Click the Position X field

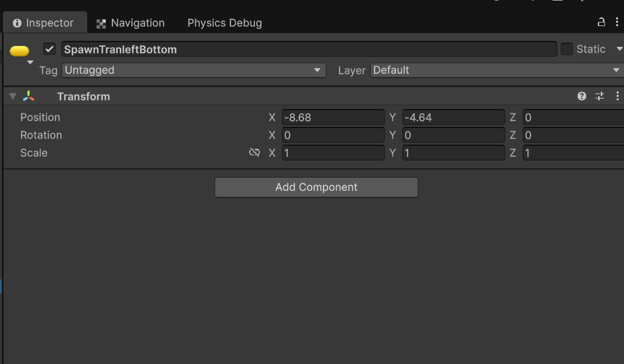[333, 117]
